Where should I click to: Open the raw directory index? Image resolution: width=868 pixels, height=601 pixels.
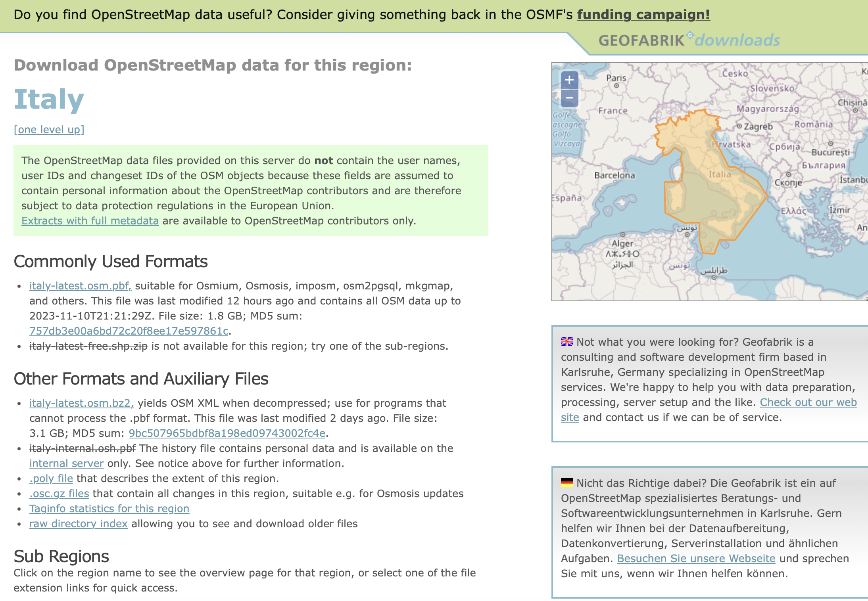78,524
